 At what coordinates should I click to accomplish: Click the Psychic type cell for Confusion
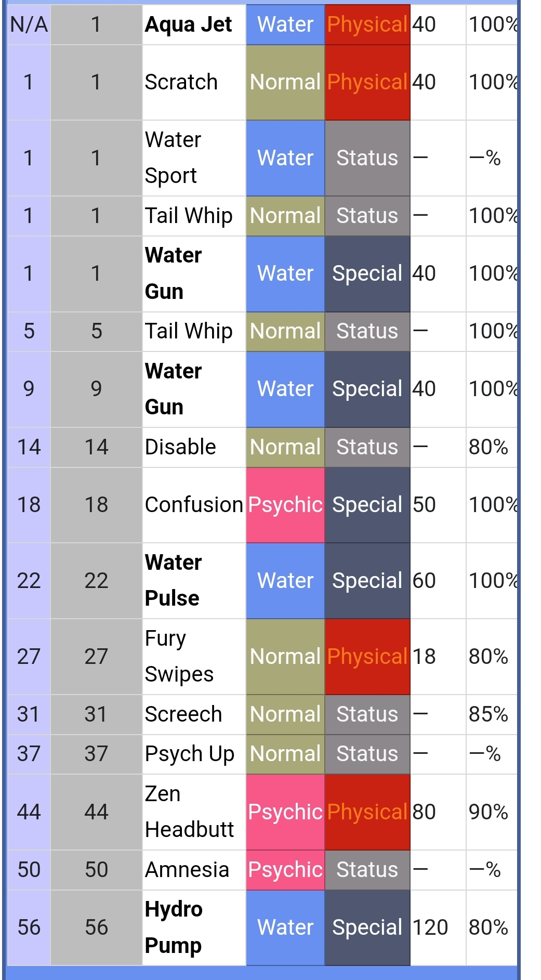[285, 505]
